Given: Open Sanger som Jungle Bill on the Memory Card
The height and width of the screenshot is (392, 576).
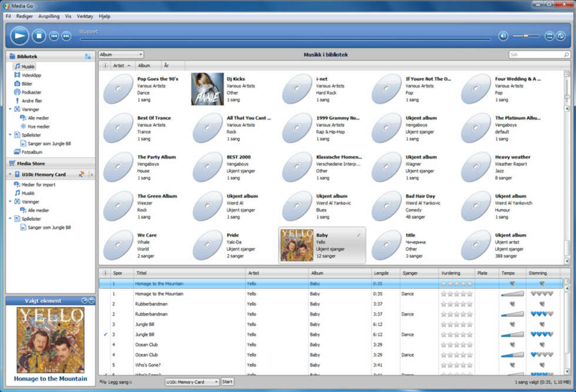Looking at the screenshot, I should 46,227.
